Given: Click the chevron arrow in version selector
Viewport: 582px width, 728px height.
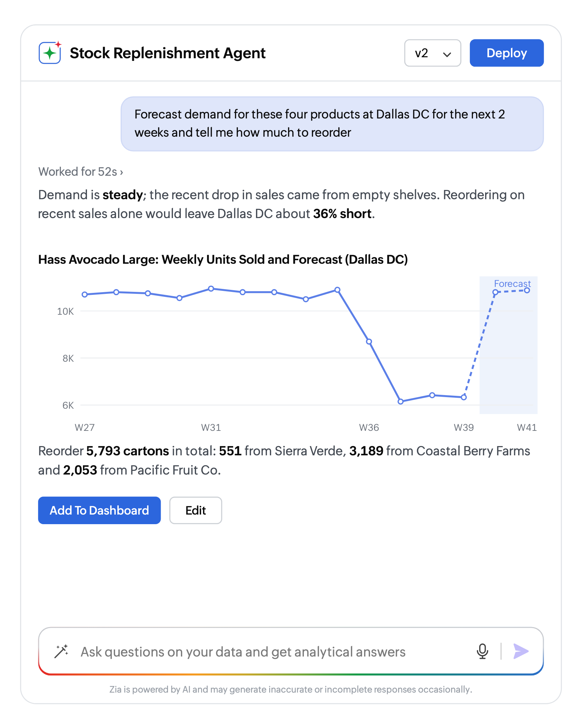Looking at the screenshot, I should (x=447, y=54).
